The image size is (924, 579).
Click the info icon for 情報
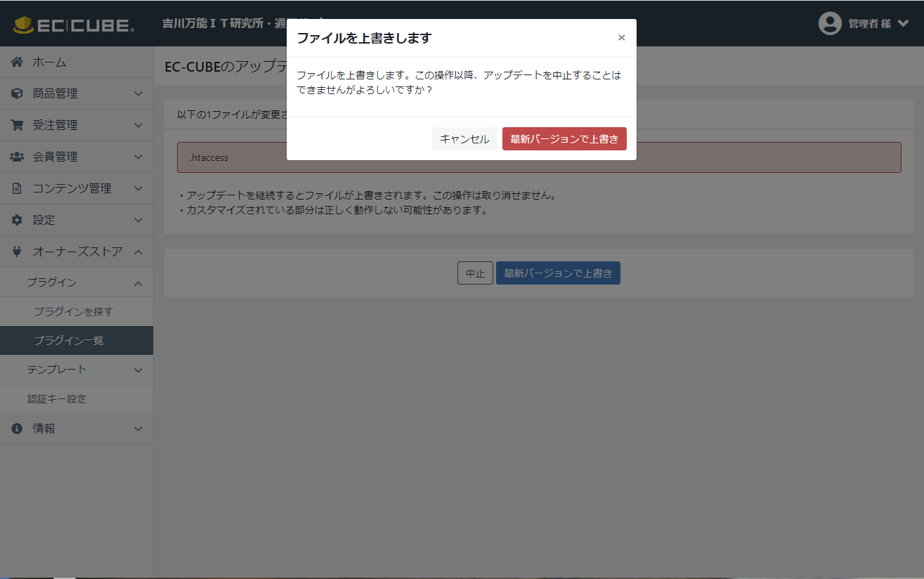coord(17,429)
